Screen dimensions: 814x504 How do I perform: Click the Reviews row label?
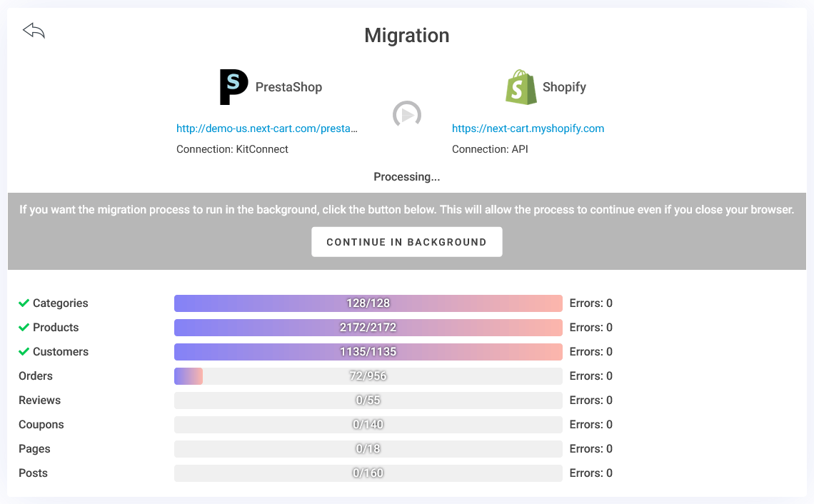pyautogui.click(x=39, y=400)
